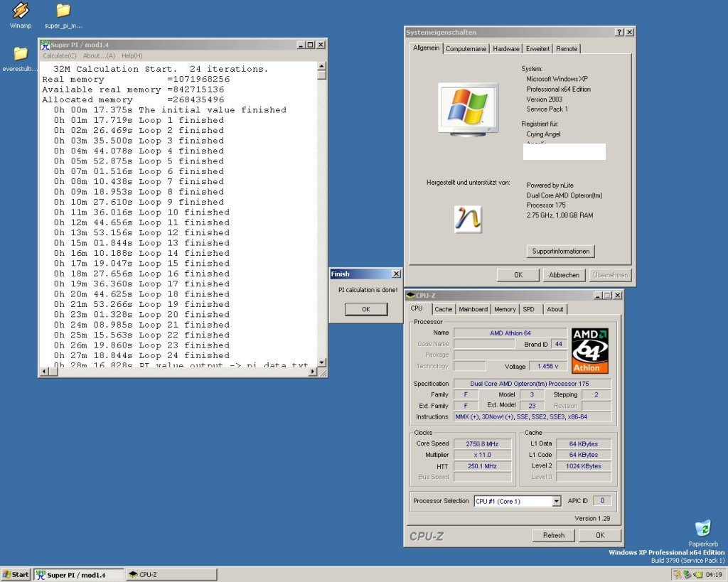The image size is (728, 582).
Task: Click the vertical scrollbar thumb in Super PI
Action: pos(322,74)
